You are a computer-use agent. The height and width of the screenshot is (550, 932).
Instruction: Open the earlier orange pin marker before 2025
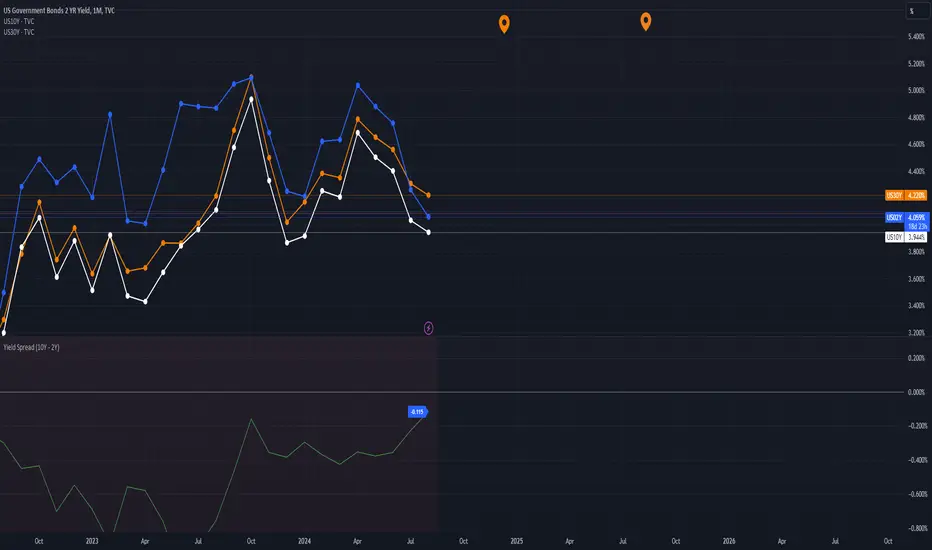pyautogui.click(x=504, y=24)
